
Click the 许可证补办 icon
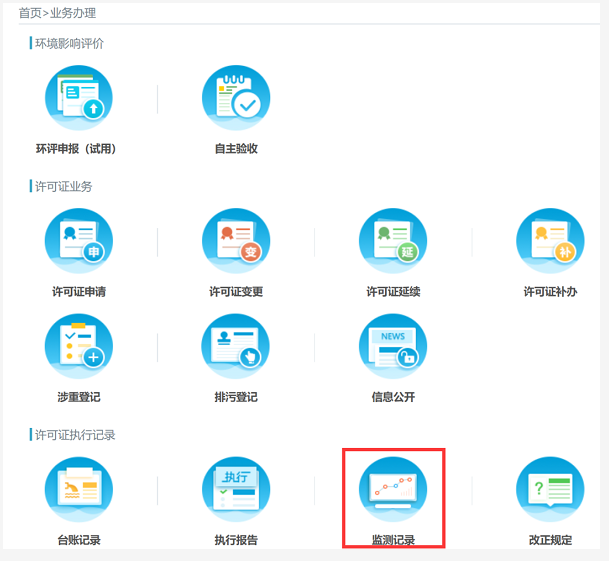click(x=550, y=242)
